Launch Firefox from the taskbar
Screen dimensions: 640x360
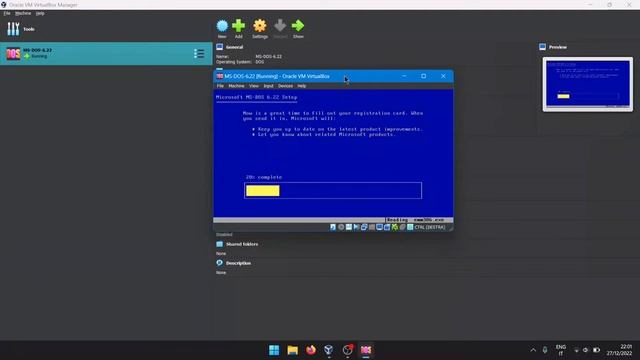pos(311,350)
